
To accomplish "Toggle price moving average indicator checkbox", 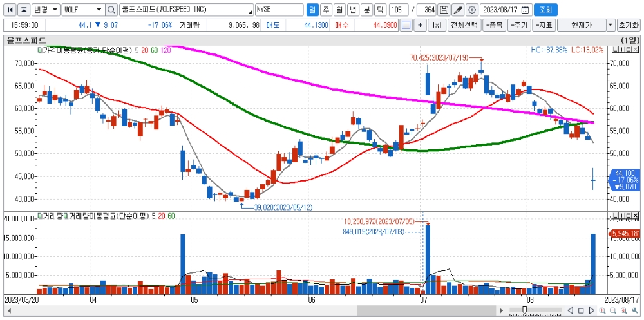I will [x=40, y=50].
